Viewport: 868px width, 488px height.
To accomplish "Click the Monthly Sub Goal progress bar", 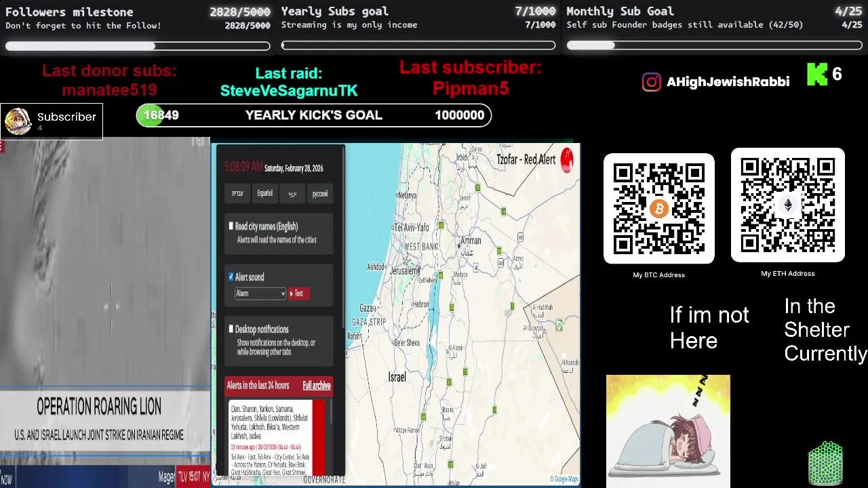I will pos(714,45).
